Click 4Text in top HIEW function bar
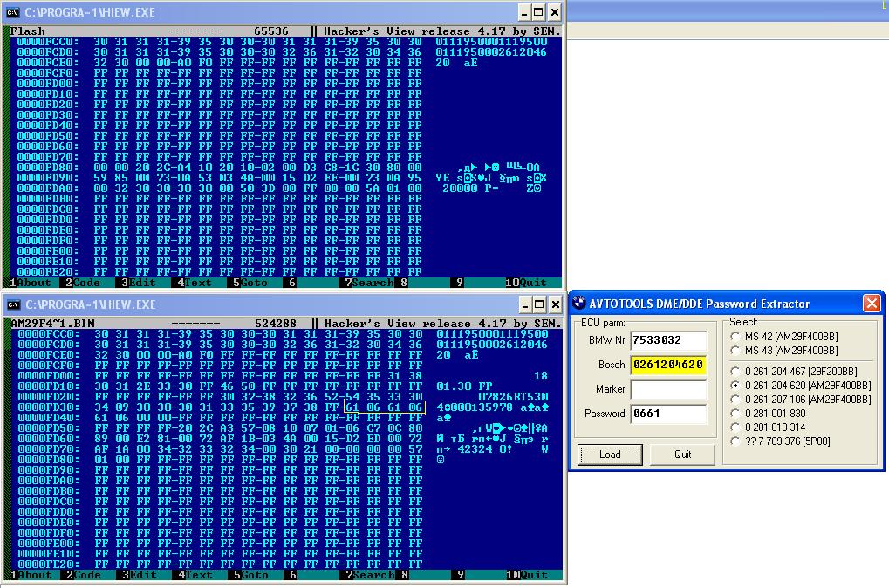The height and width of the screenshot is (588, 889). pyautogui.click(x=194, y=283)
